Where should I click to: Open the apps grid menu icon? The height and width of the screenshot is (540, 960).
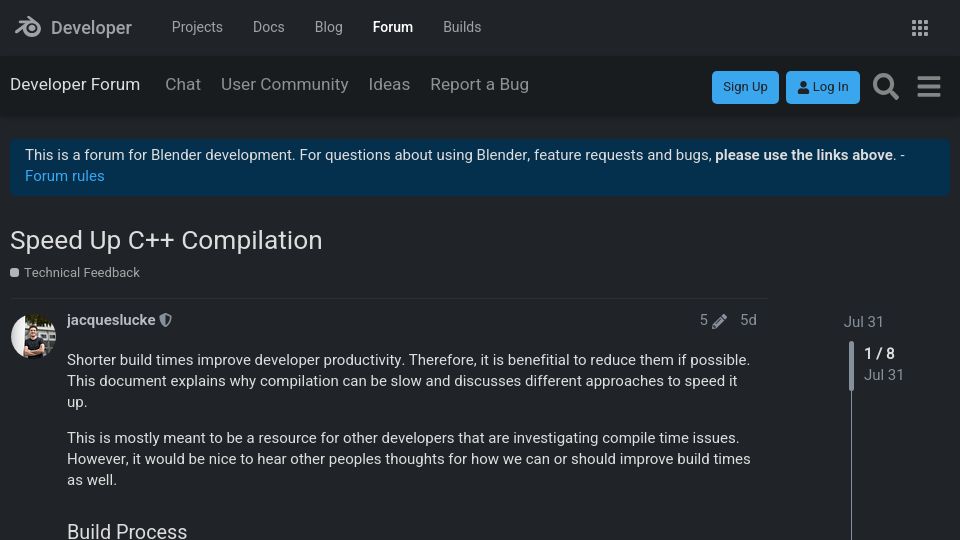pos(920,28)
